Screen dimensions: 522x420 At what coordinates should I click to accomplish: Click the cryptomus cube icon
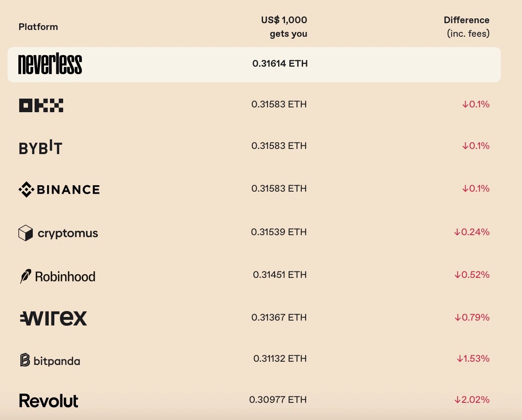tap(26, 233)
